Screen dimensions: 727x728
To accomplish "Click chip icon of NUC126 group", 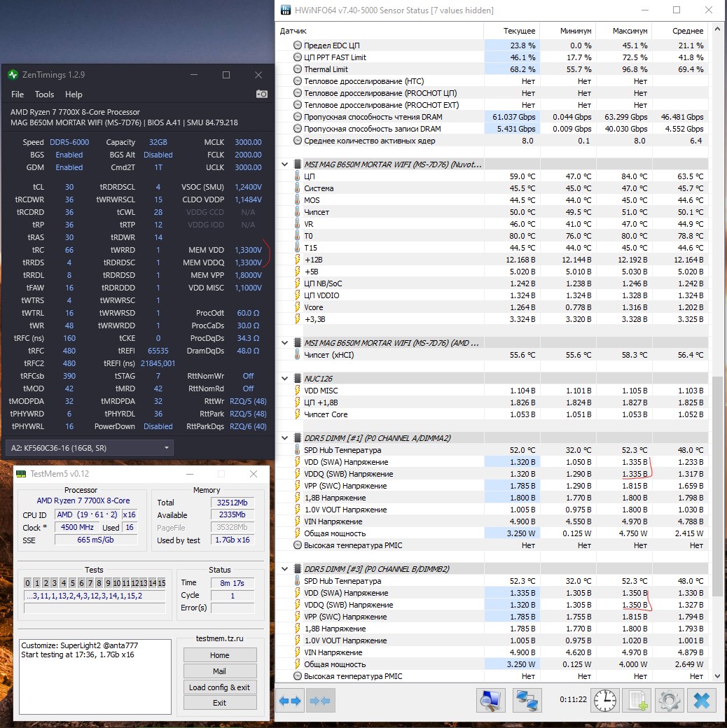I will click(x=297, y=379).
